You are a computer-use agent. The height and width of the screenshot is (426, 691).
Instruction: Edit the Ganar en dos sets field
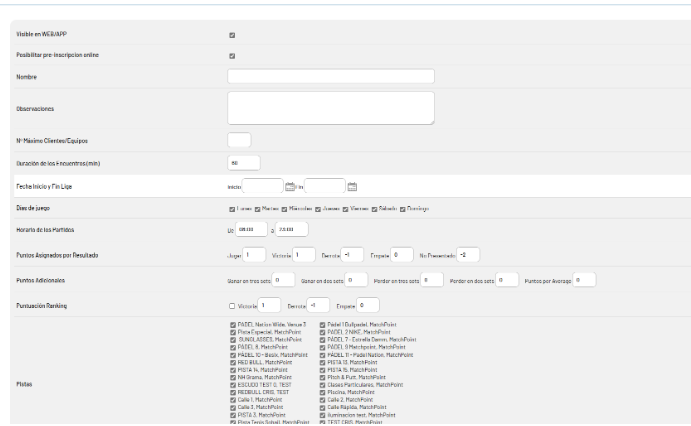tap(356, 280)
